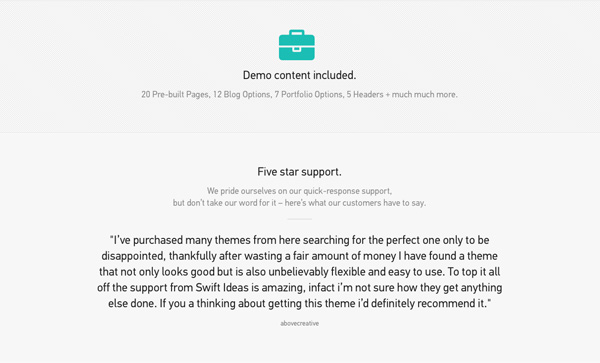Screen dimensions: 600x363
Task: Click the short divider under the support subtitle
Action: coord(299,219)
